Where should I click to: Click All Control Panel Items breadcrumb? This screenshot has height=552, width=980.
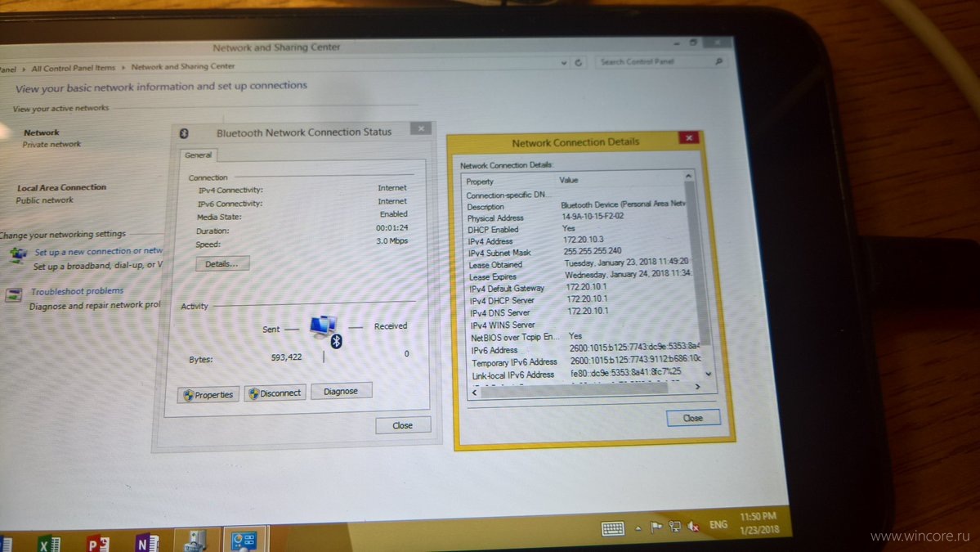[73, 68]
